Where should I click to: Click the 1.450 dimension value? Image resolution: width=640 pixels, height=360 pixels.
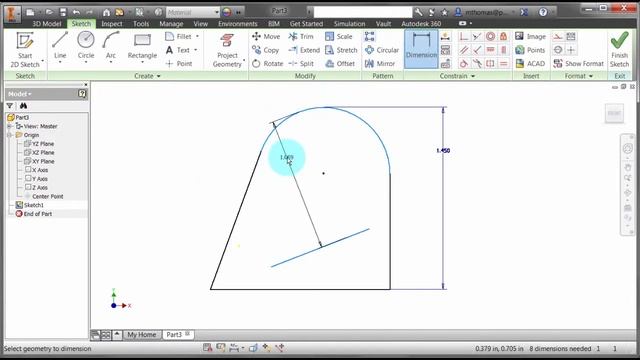tap(443, 151)
